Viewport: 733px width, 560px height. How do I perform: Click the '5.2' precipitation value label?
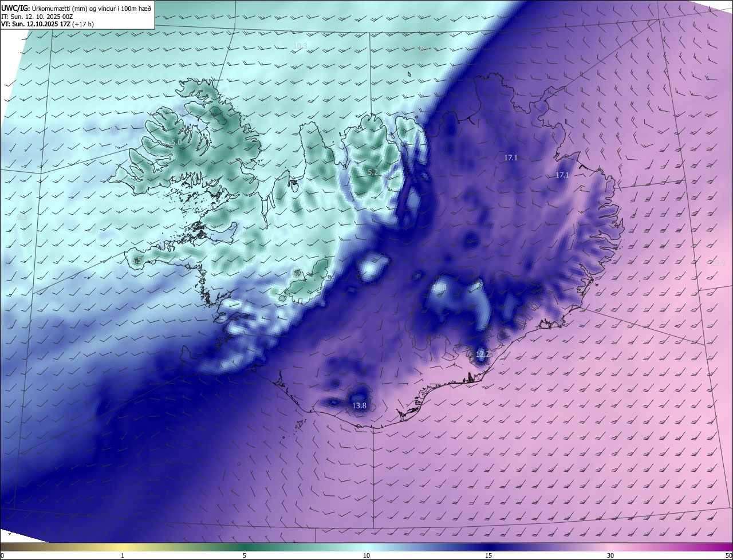click(373, 172)
